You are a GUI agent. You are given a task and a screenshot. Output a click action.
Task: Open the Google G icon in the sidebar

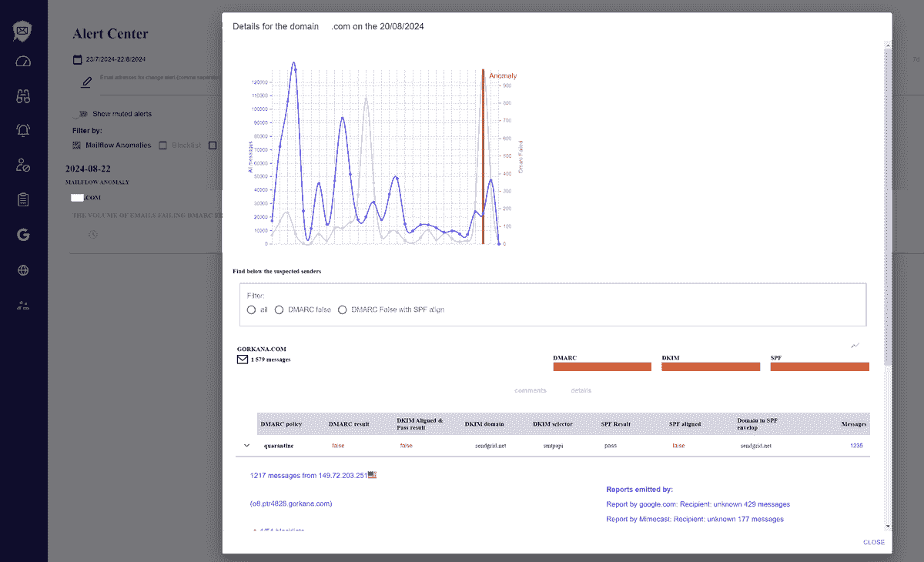click(23, 235)
